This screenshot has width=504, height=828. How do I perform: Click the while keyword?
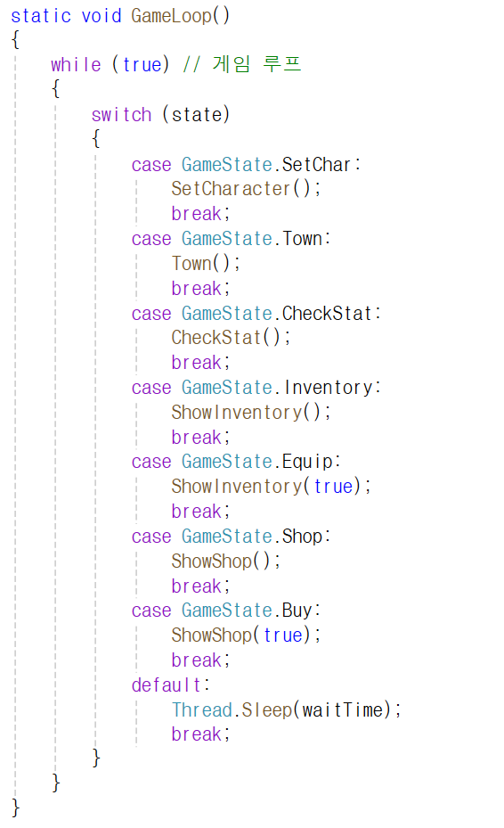click(x=76, y=64)
